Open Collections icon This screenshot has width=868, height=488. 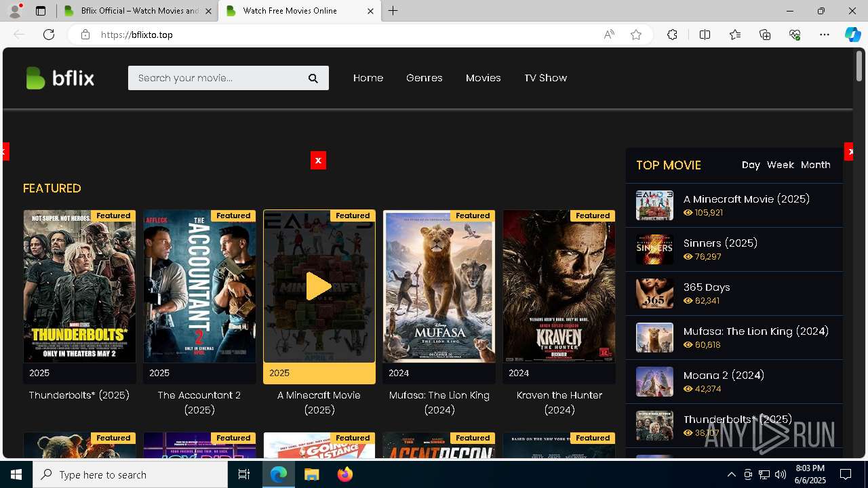765,35
